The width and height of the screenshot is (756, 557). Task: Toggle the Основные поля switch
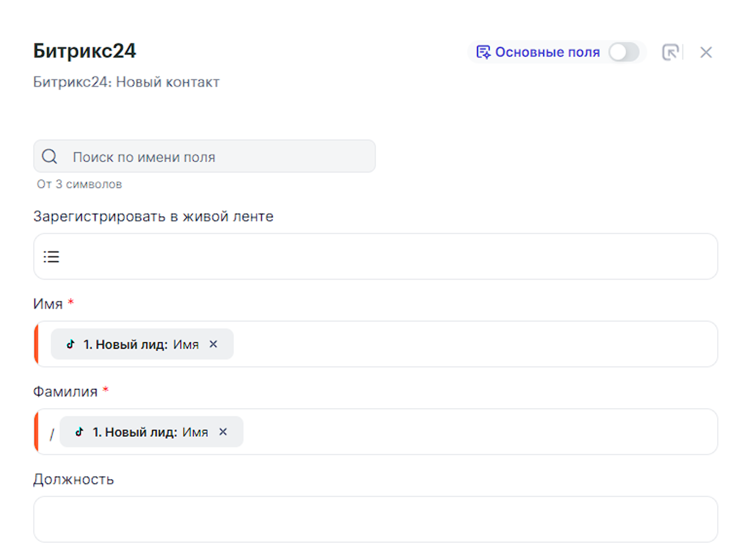point(624,52)
